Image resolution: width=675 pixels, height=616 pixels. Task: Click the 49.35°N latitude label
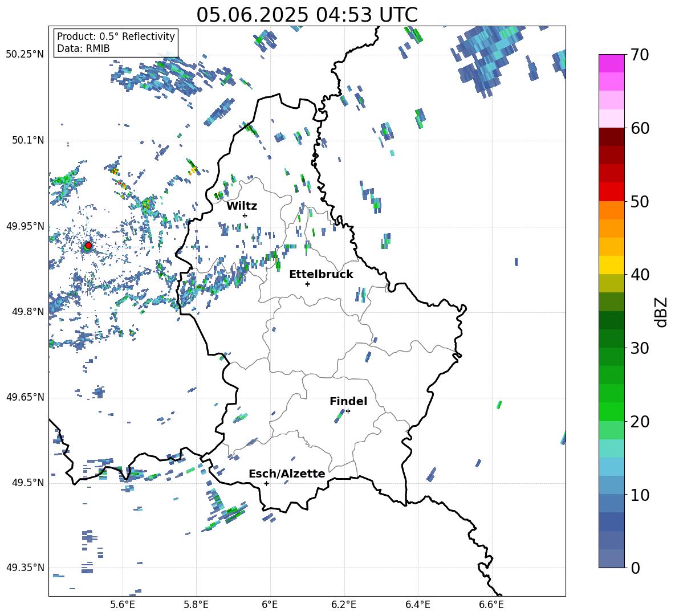pos(25,568)
